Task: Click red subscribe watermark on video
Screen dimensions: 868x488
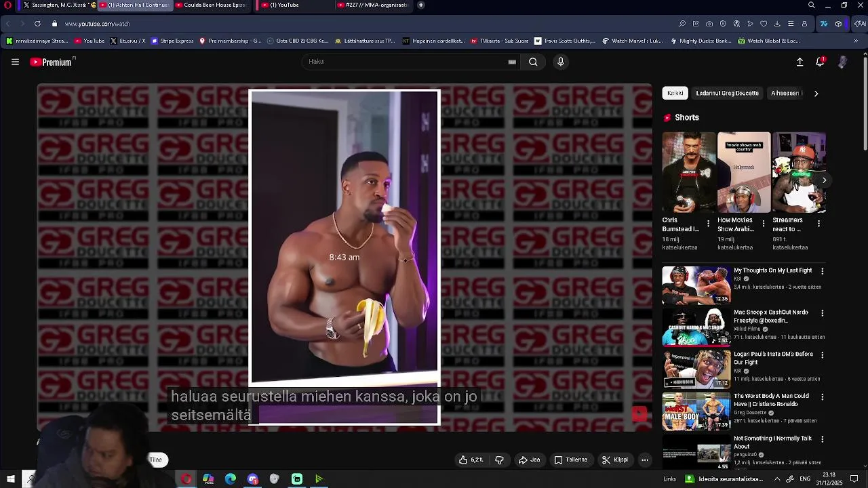Action: [x=639, y=413]
